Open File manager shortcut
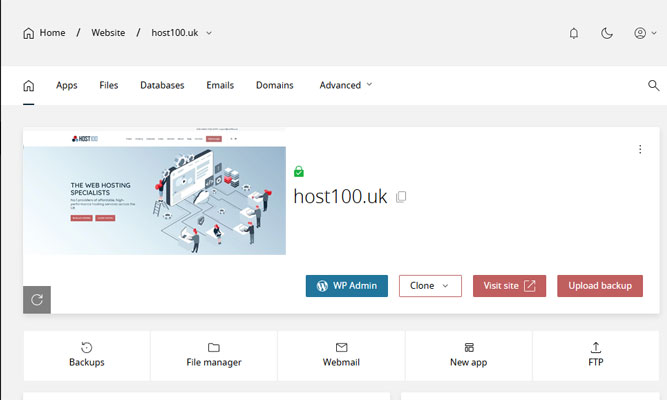 click(214, 355)
